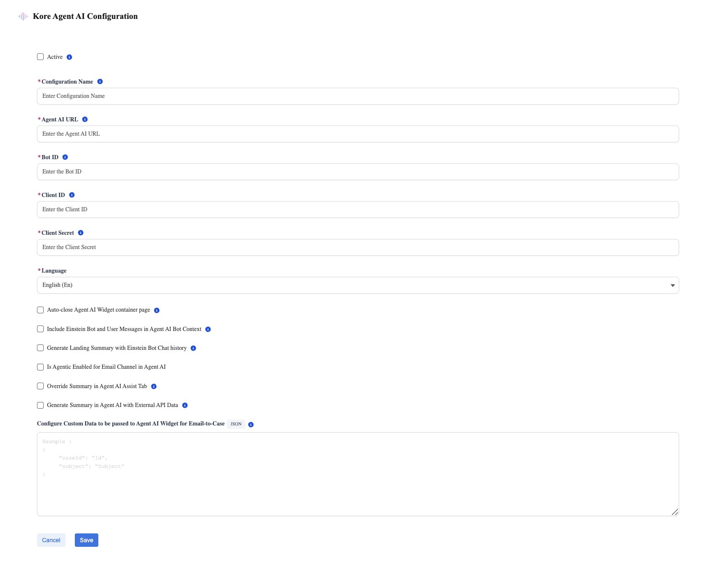Open info icon for Override Summary option
The height and width of the screenshot is (588, 722).
coord(154,386)
